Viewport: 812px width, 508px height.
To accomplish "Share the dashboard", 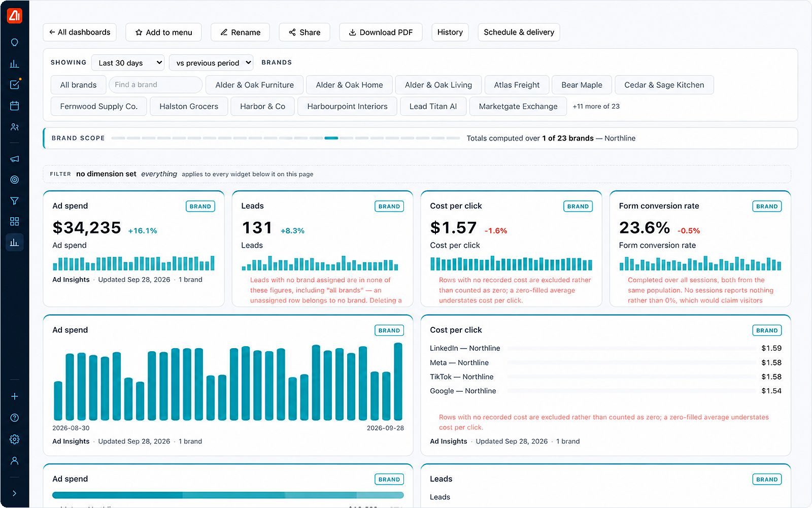I will [304, 32].
